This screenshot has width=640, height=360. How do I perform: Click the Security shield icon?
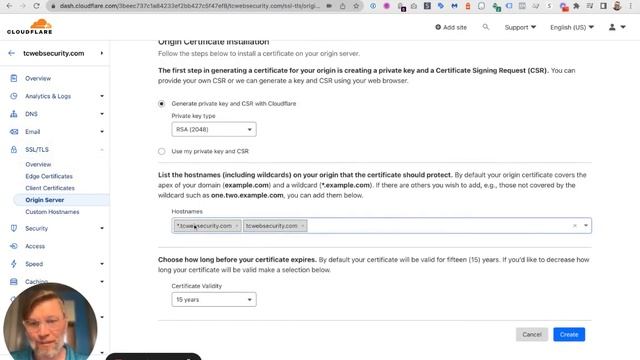coord(13,228)
